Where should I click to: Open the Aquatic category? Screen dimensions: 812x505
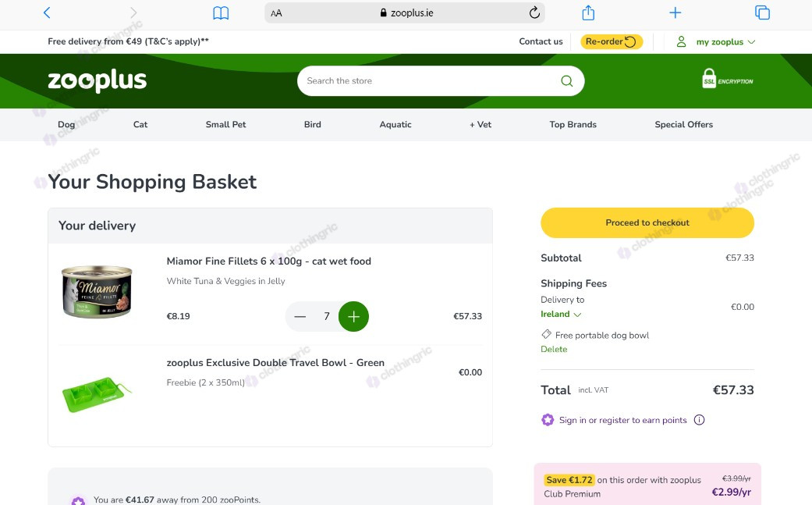point(395,124)
